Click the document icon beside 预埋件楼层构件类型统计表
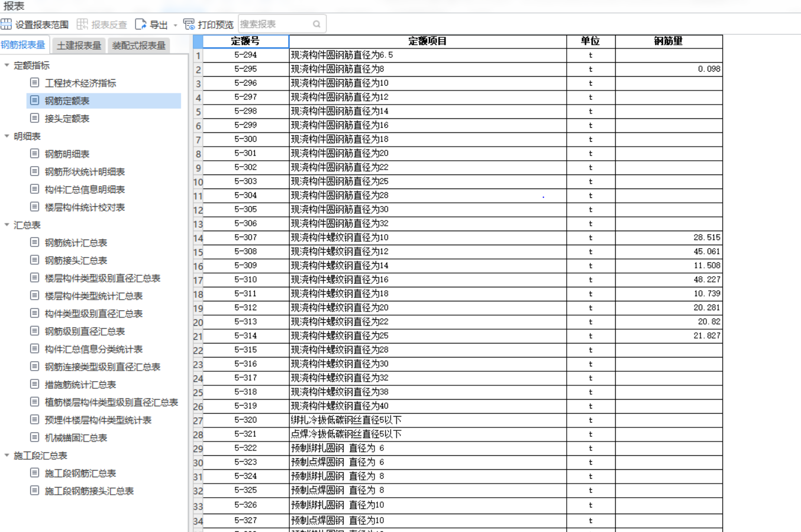Viewport: 801px width, 532px height. pos(35,420)
